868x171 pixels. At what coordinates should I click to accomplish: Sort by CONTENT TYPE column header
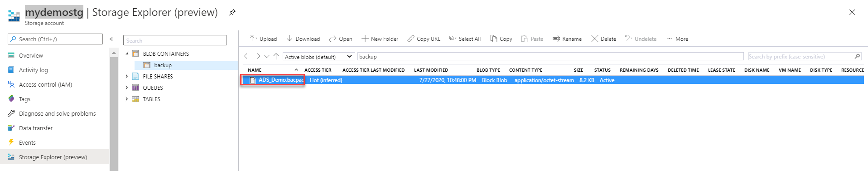[526, 70]
